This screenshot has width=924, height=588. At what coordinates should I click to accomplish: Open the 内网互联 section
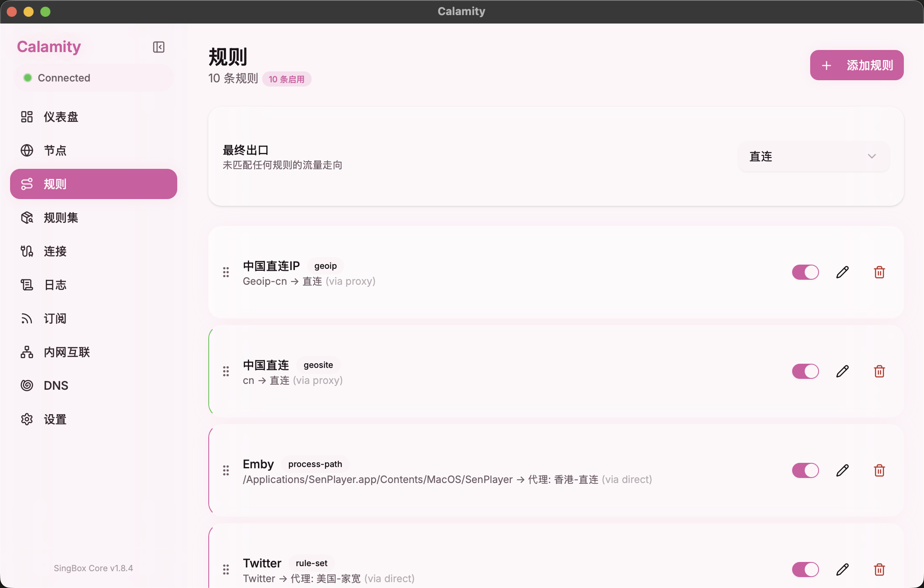click(x=66, y=352)
